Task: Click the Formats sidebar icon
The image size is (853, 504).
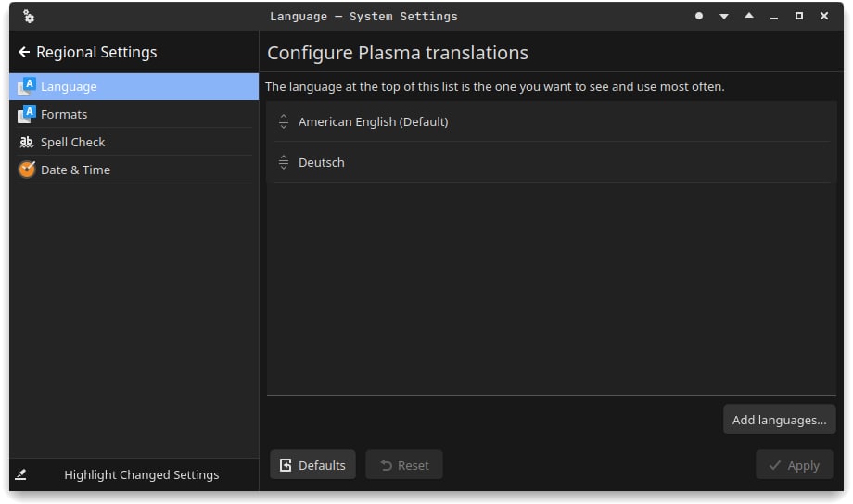Action: [26, 114]
